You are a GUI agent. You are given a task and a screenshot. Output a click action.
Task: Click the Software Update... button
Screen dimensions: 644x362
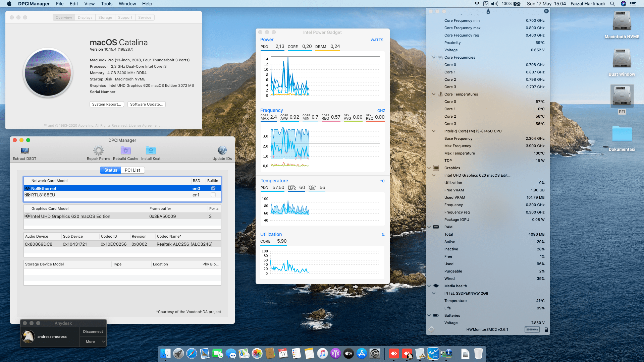coord(146,104)
